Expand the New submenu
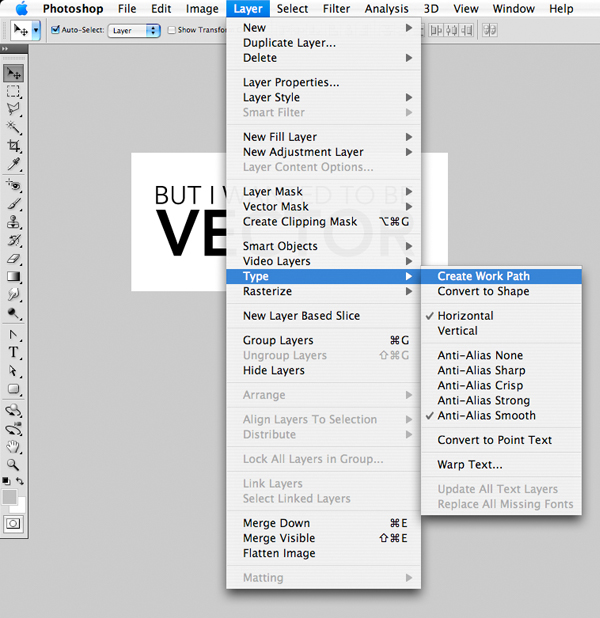 pos(323,28)
